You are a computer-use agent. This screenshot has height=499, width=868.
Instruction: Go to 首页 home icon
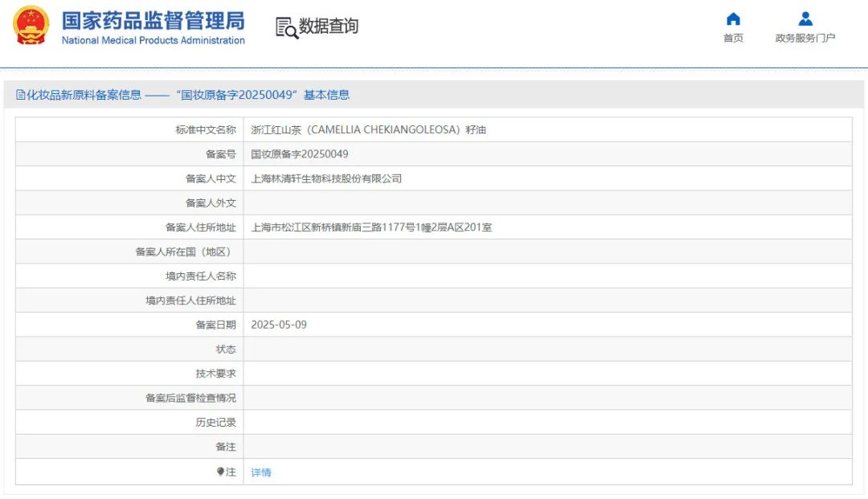[733, 18]
